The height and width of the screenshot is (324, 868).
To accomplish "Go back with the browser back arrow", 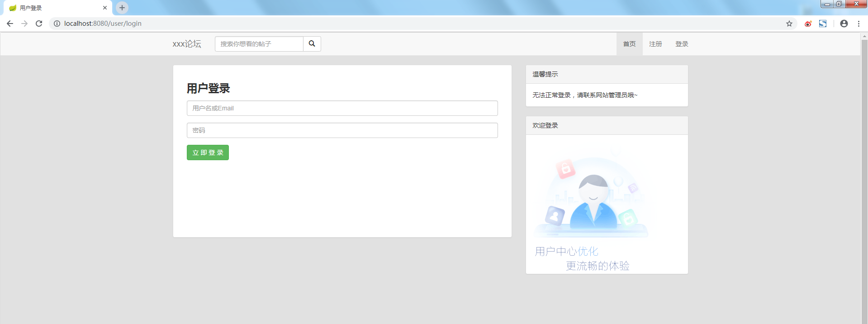I will pos(10,24).
